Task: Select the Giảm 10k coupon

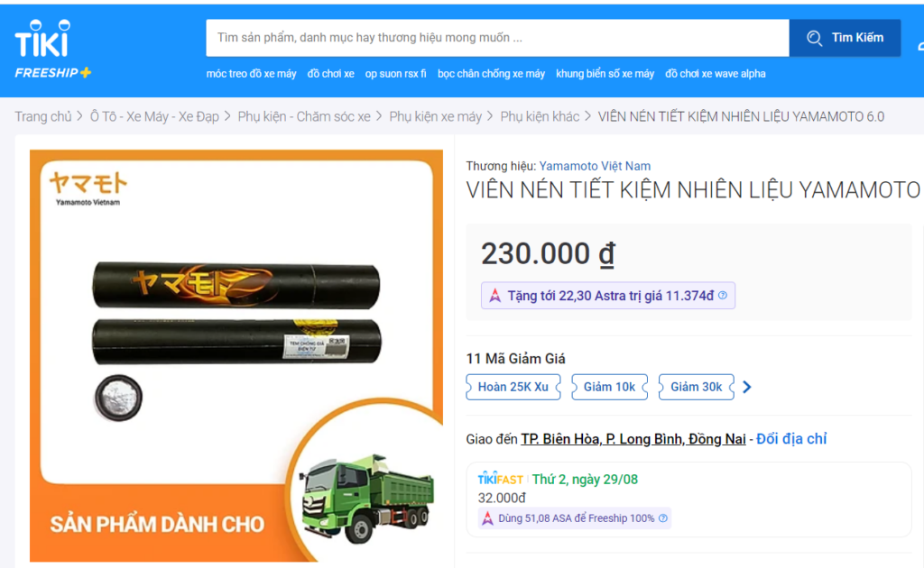Action: pos(609,387)
